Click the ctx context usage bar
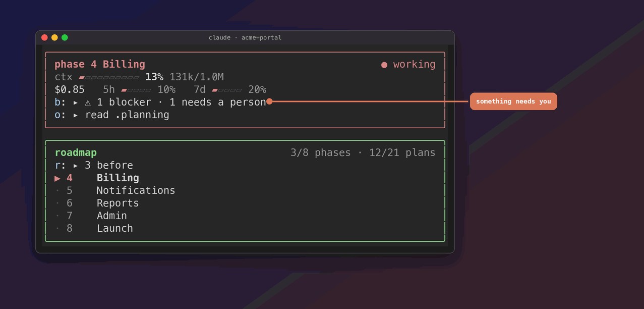 [x=109, y=77]
